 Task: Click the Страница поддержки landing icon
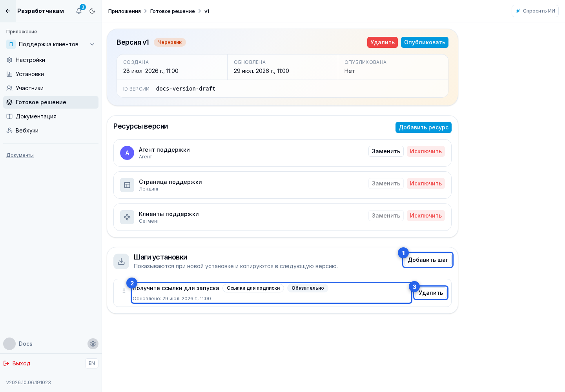click(127, 185)
